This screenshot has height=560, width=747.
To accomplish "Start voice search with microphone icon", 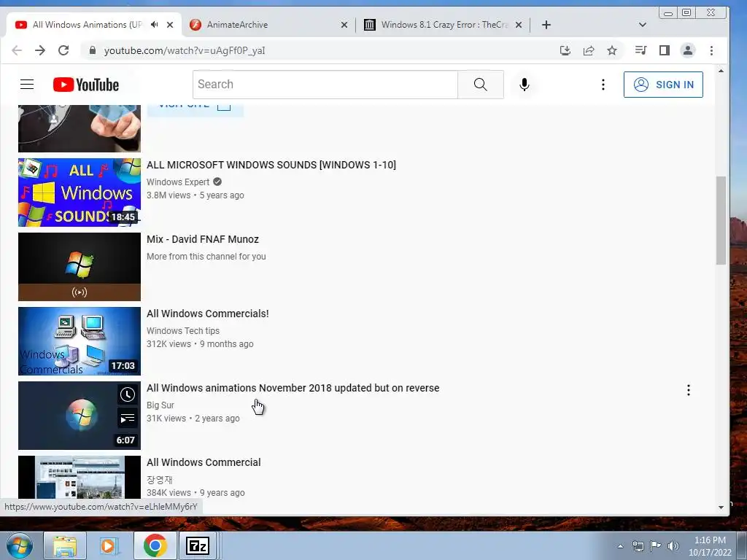I will [524, 85].
